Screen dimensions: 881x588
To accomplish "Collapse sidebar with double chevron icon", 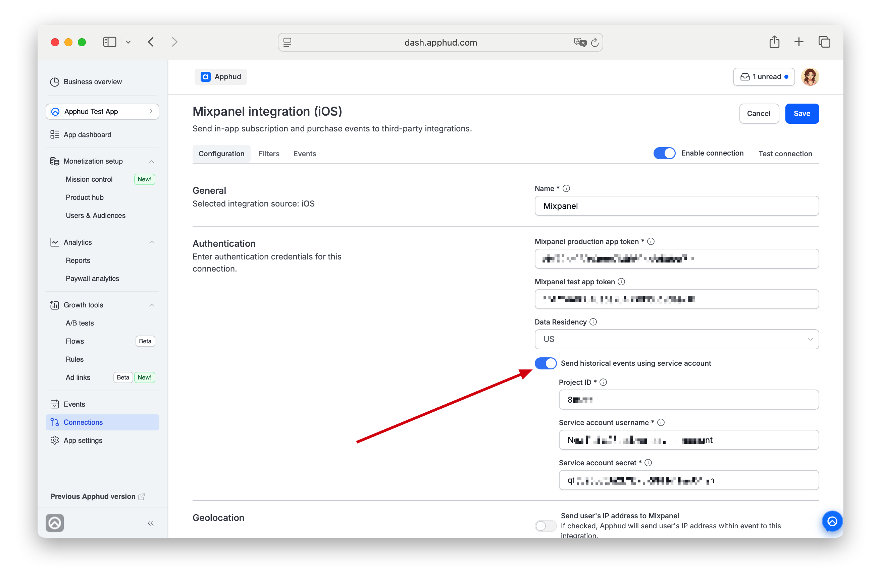I will [151, 524].
